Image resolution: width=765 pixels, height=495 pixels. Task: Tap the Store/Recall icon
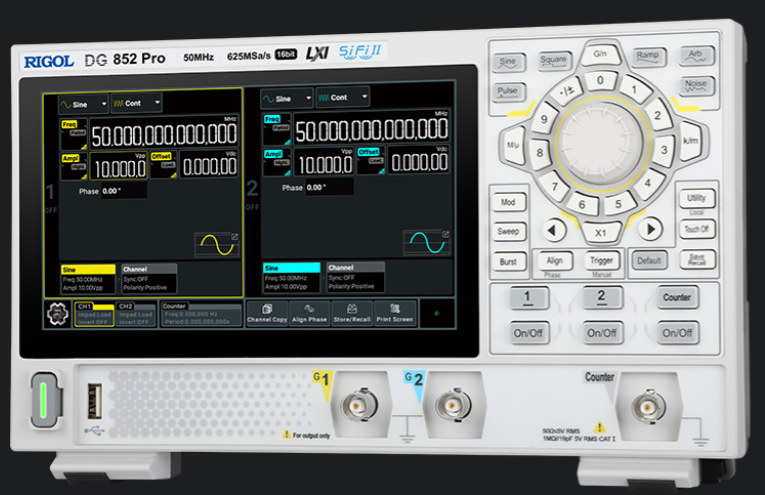point(352,313)
